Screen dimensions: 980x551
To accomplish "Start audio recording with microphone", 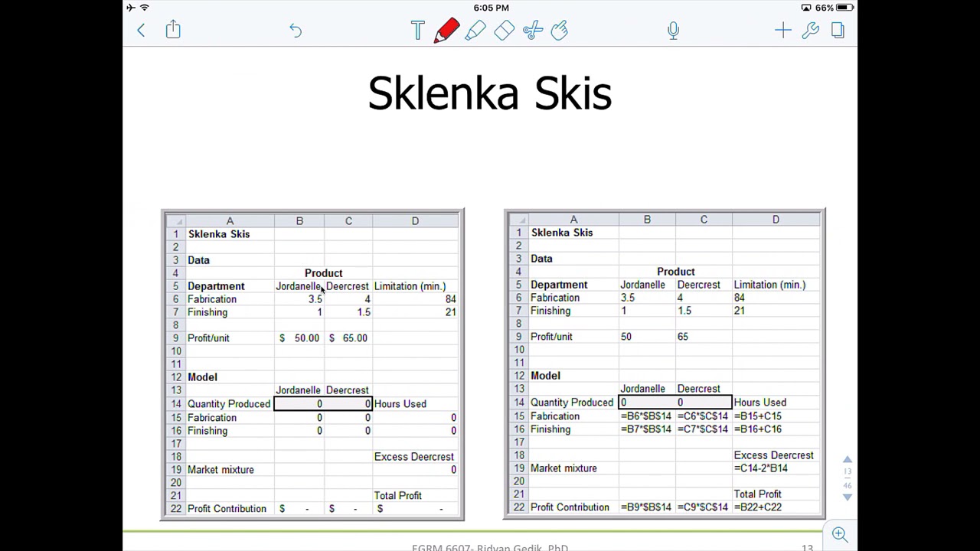I will (x=673, y=31).
